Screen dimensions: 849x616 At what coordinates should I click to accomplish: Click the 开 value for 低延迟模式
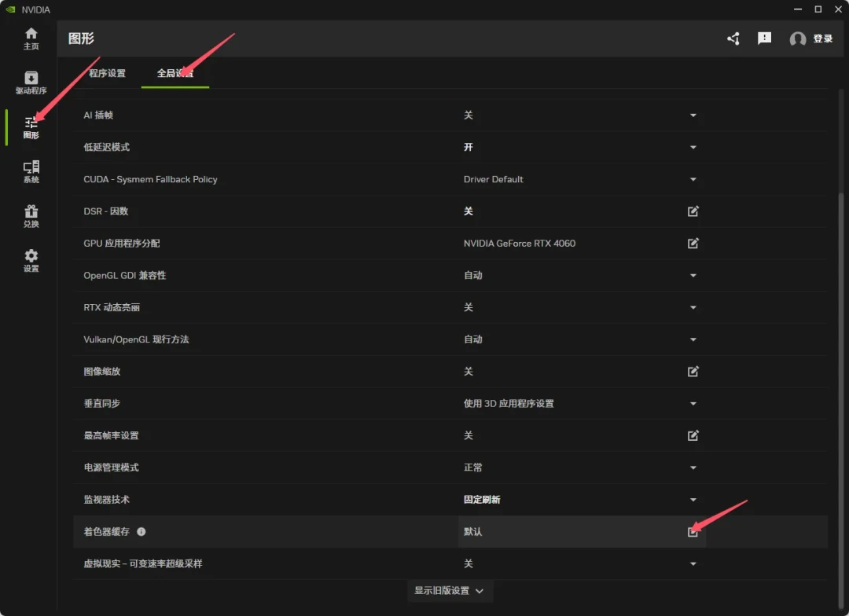469,147
